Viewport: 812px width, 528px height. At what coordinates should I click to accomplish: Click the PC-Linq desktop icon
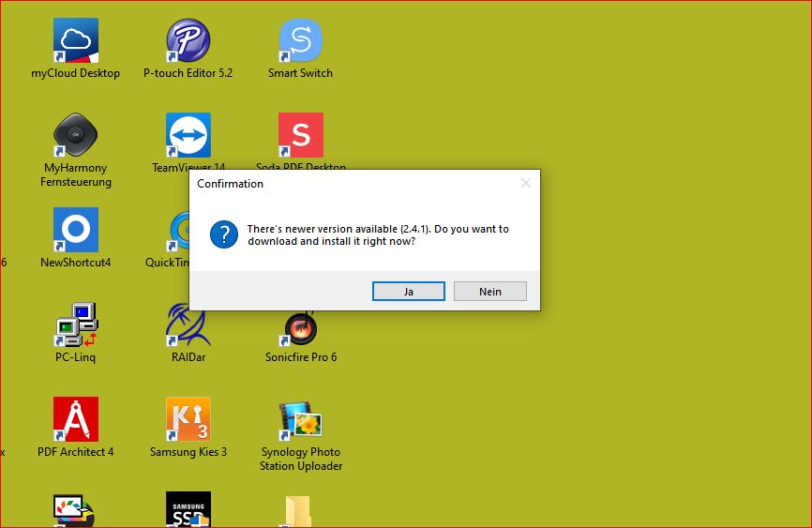click(x=76, y=324)
